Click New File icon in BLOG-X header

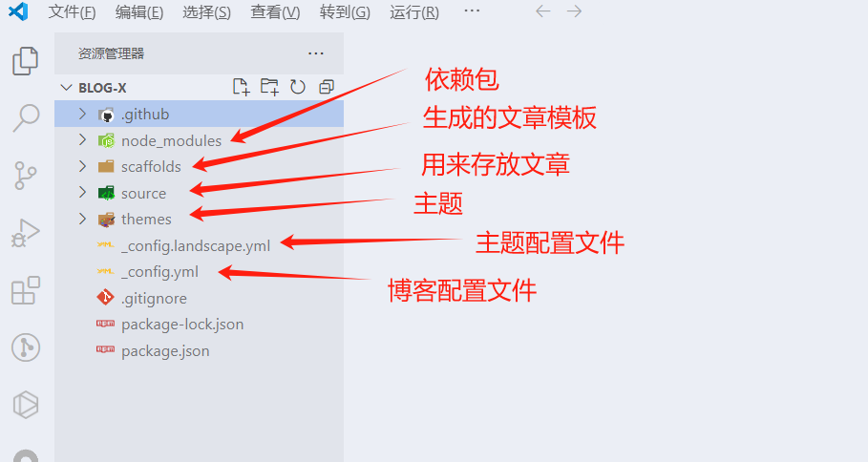click(x=241, y=87)
